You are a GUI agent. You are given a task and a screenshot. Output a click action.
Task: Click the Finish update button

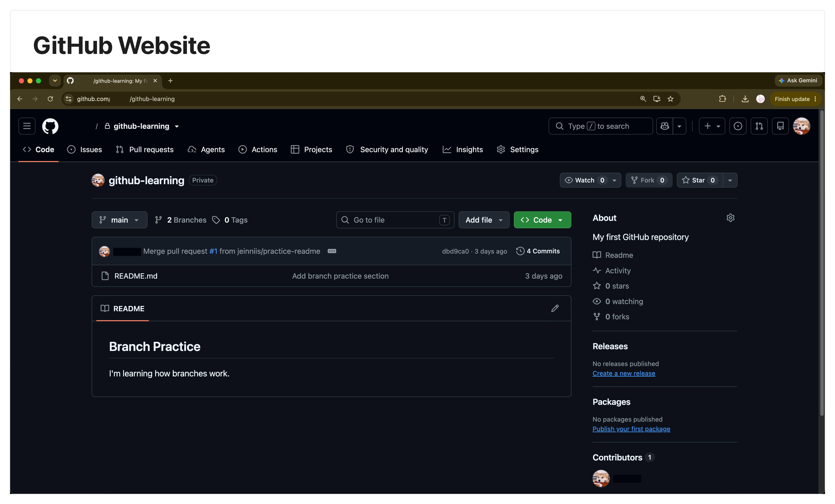coord(796,99)
